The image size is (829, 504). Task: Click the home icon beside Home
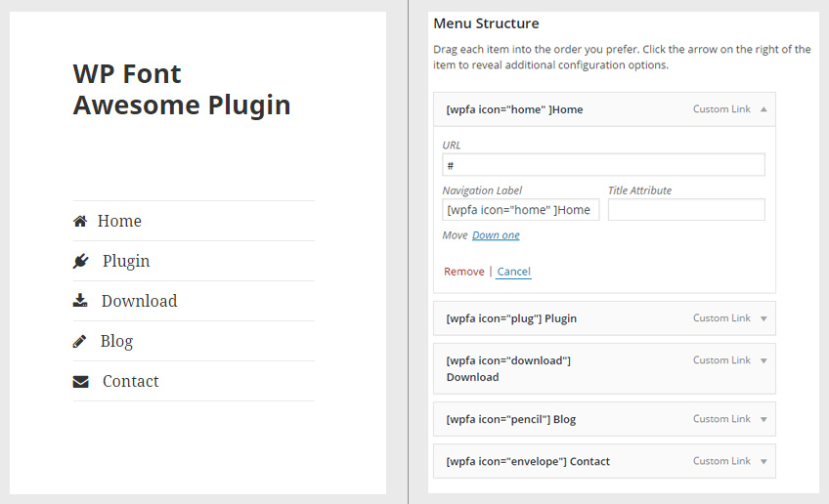coord(80,221)
